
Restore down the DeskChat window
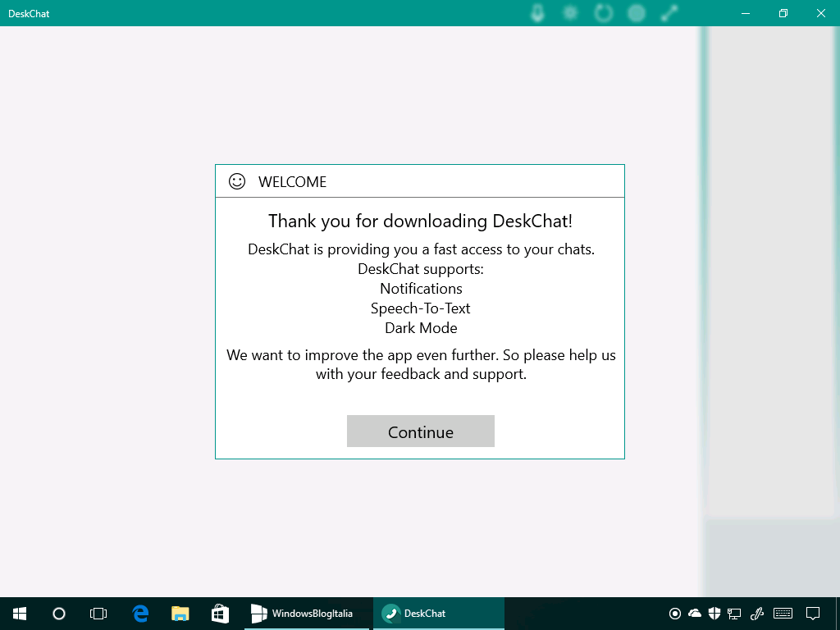pyautogui.click(x=783, y=13)
